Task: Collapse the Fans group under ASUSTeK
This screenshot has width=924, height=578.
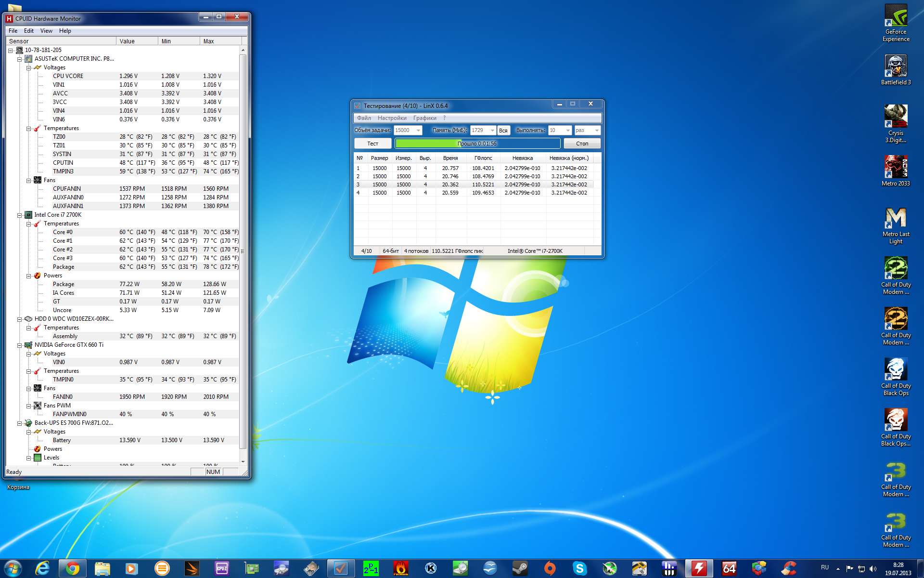Action: pos(29,181)
